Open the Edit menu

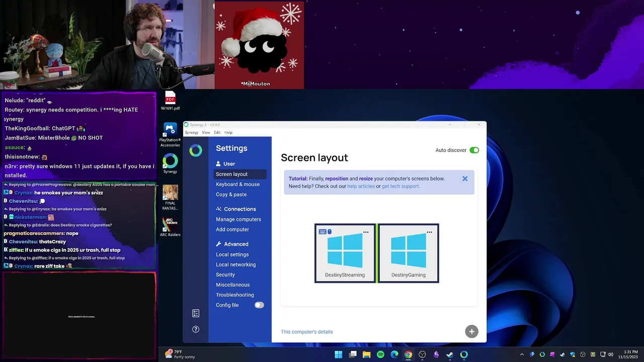217,133
